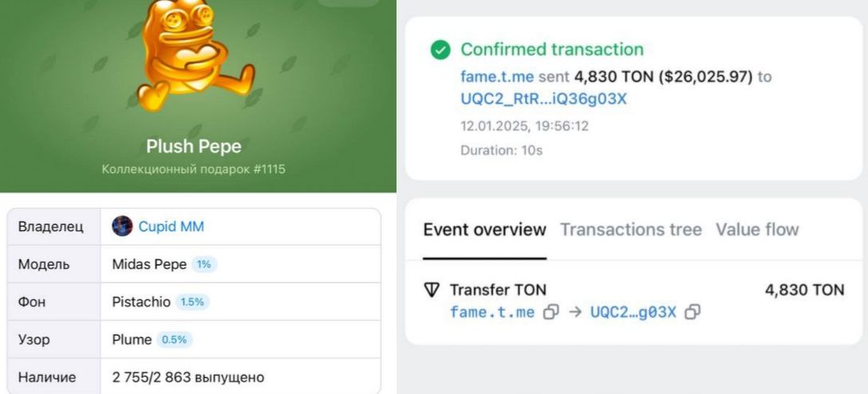Click the 4,830 TON transfer amount

(x=804, y=290)
